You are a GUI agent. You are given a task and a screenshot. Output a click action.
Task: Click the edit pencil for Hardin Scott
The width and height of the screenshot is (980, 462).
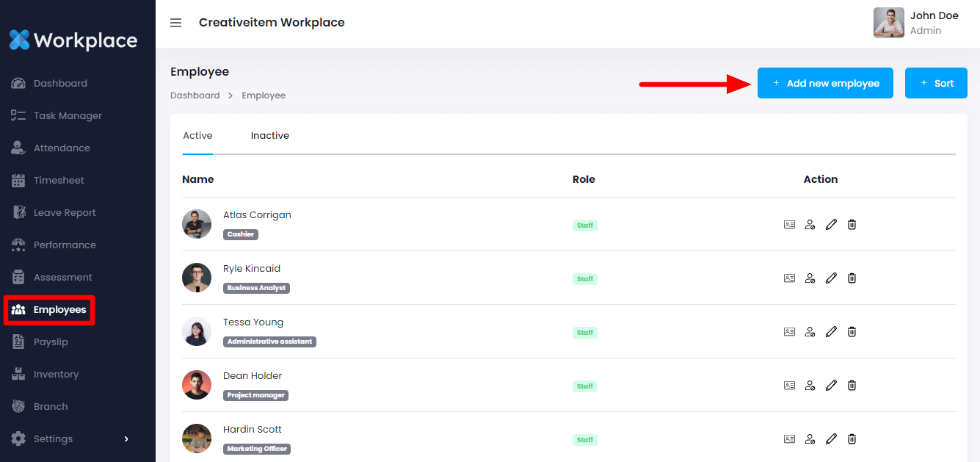pos(831,439)
